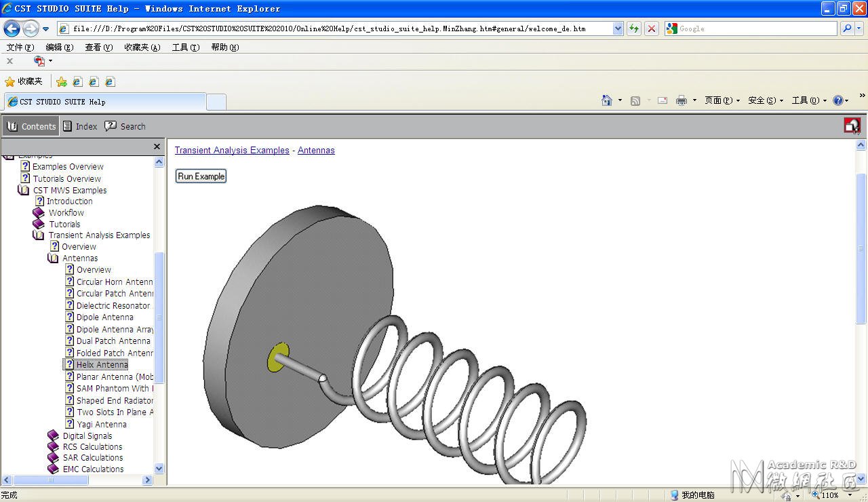Image resolution: width=868 pixels, height=502 pixels.
Task: Expand the Digital Signals book
Action: tap(53, 436)
